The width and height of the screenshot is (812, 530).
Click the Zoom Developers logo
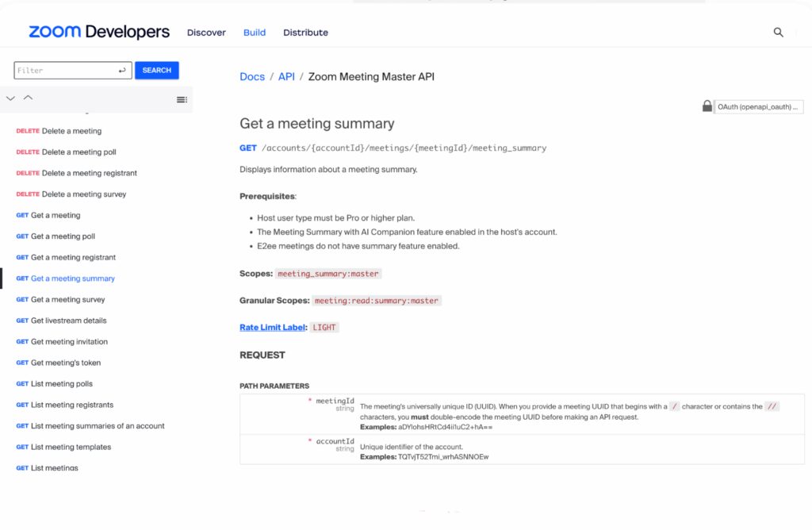[x=99, y=32]
